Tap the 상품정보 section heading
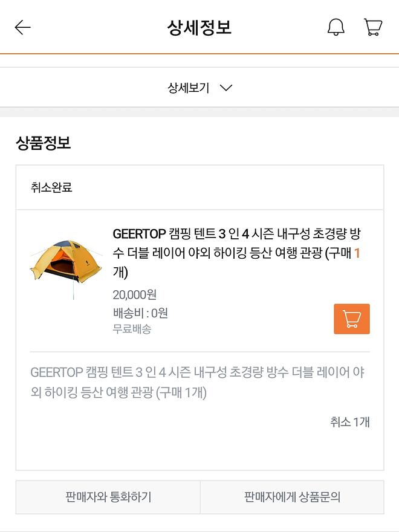The image size is (399, 532). point(44,143)
